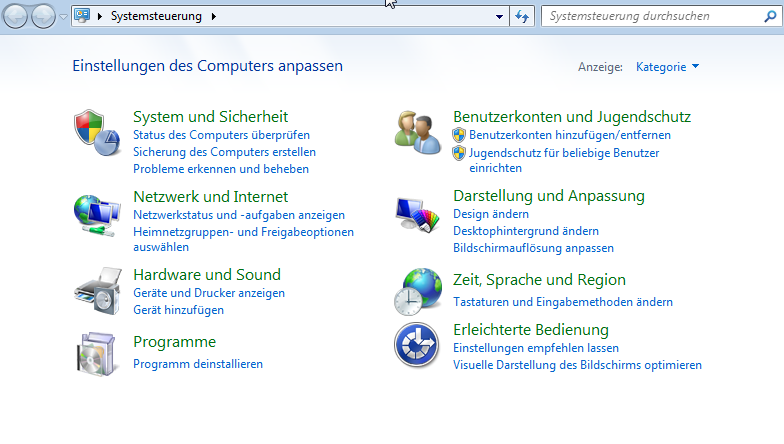The height and width of the screenshot is (444, 784).
Task: Open Probleme erkennen und beheben
Action: pyautogui.click(x=221, y=169)
